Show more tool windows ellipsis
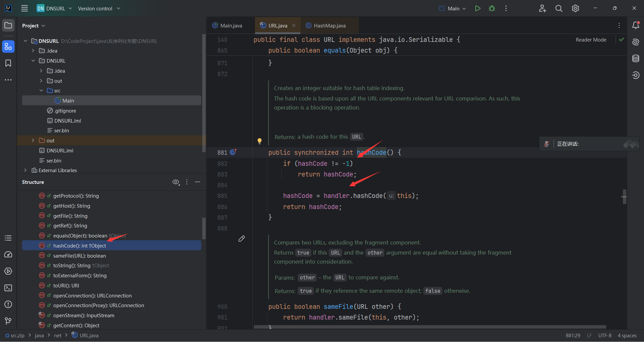This screenshot has height=342, width=644. coord(8,80)
